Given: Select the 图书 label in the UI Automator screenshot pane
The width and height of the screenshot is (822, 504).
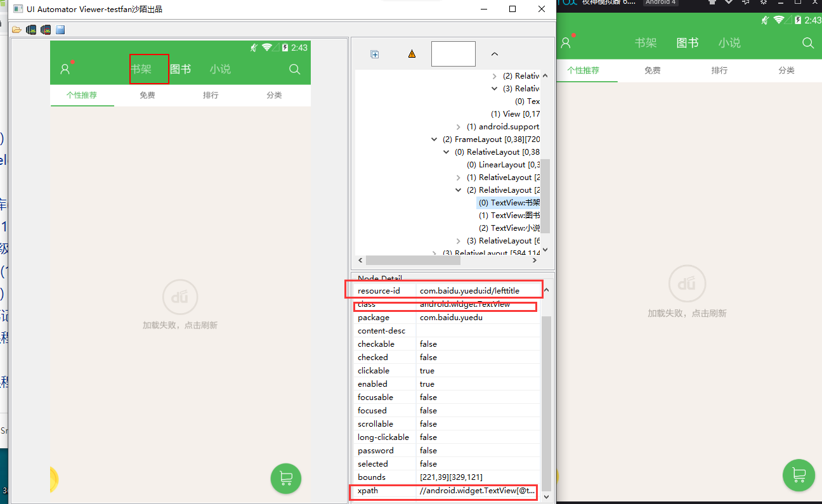Looking at the screenshot, I should pyautogui.click(x=181, y=69).
